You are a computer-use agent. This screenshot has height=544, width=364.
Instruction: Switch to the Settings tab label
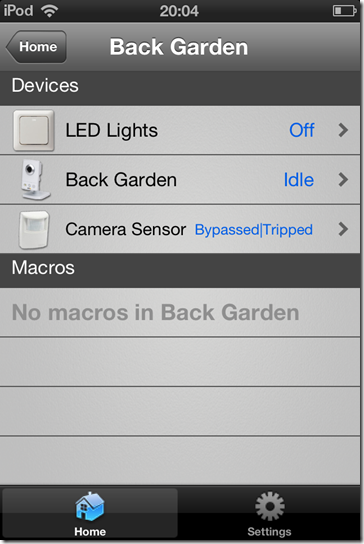269,532
